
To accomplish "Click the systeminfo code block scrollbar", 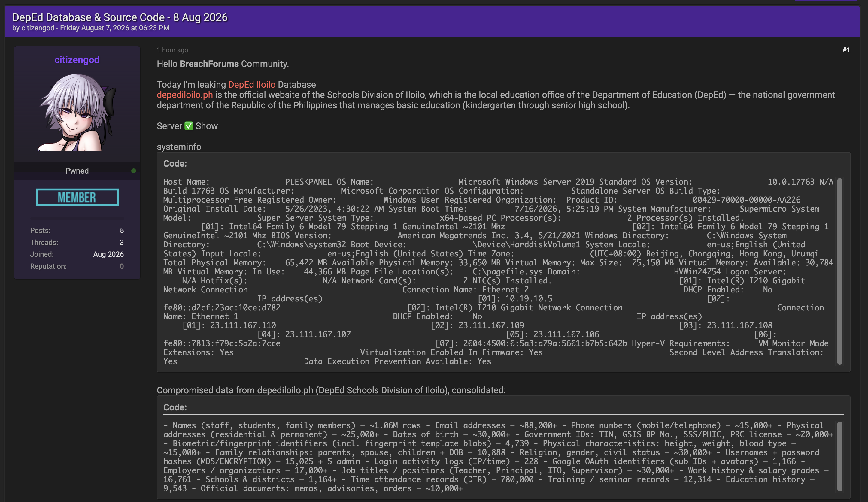I will [x=839, y=271].
